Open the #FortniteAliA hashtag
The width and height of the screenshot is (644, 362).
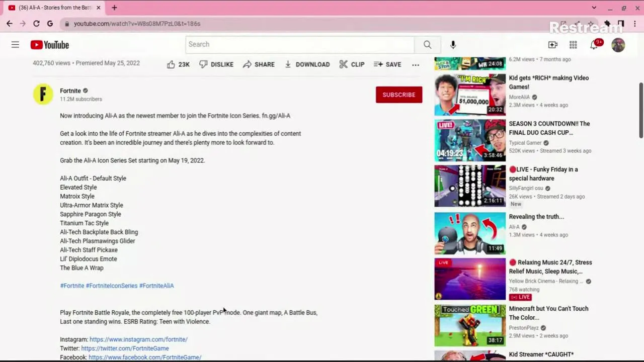(156, 286)
